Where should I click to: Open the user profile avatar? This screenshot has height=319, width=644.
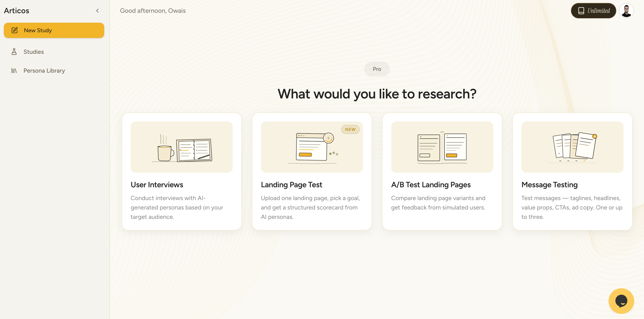coord(626,11)
